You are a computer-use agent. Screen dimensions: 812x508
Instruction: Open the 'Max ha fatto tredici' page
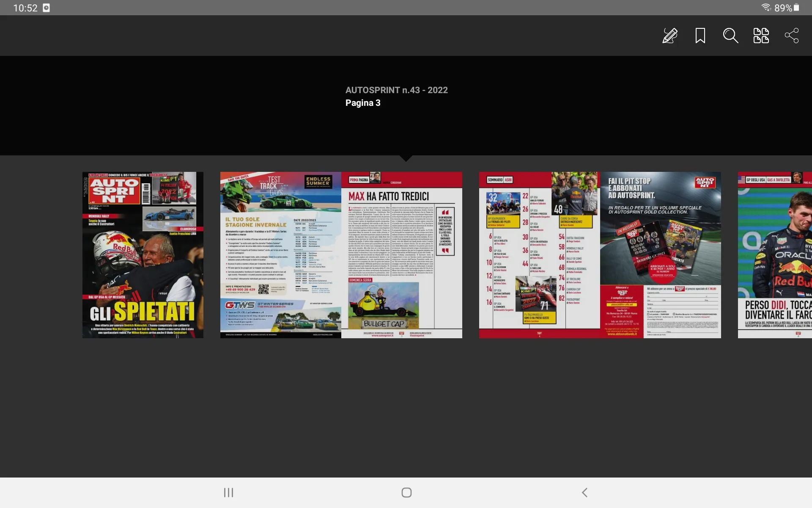coord(402,255)
